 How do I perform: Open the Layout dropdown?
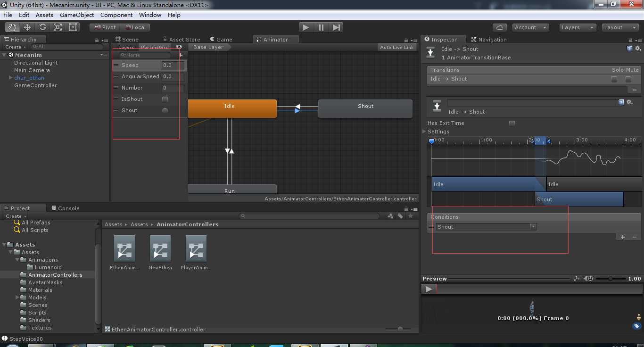620,27
